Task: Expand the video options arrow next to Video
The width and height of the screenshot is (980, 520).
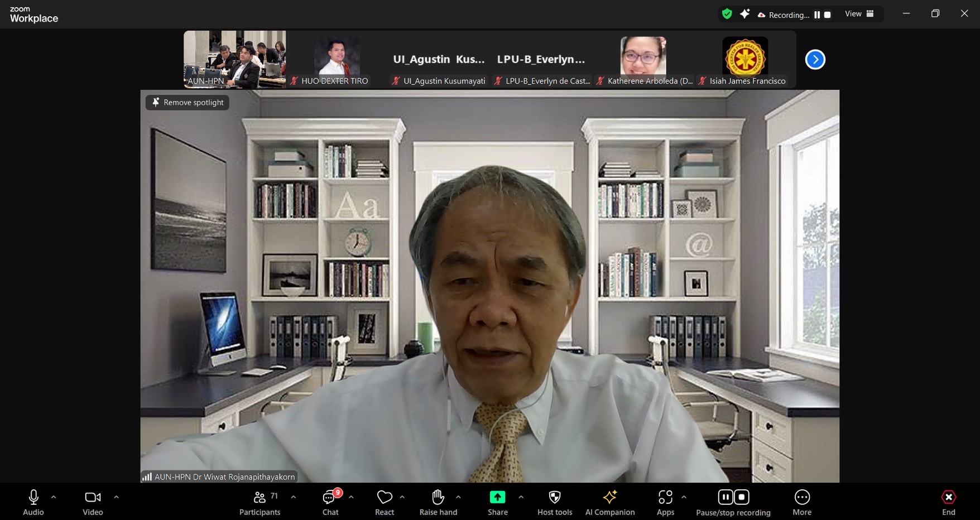Action: click(x=116, y=497)
